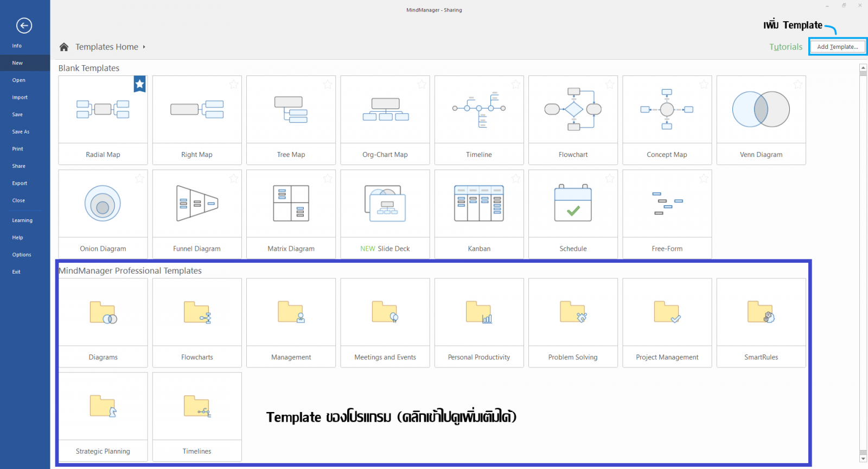Favorite the Flowchart template star
The width and height of the screenshot is (868, 469).
pyautogui.click(x=610, y=84)
